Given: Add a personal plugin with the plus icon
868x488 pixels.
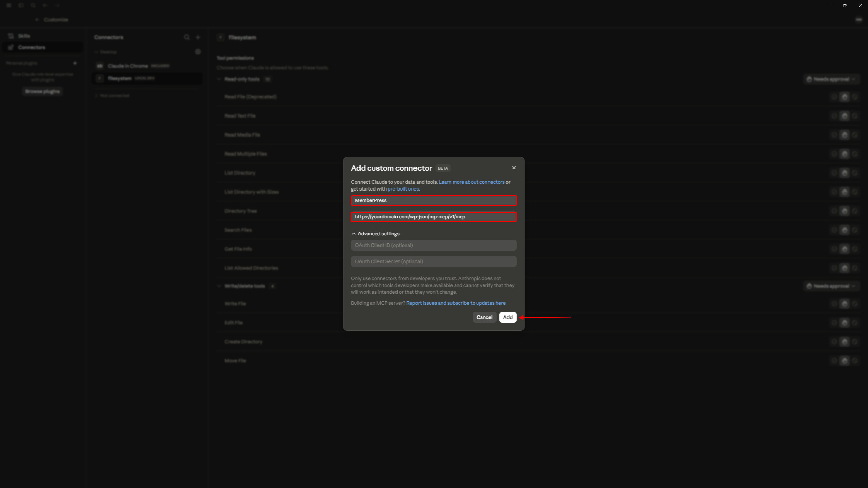Looking at the screenshot, I should pos(75,63).
